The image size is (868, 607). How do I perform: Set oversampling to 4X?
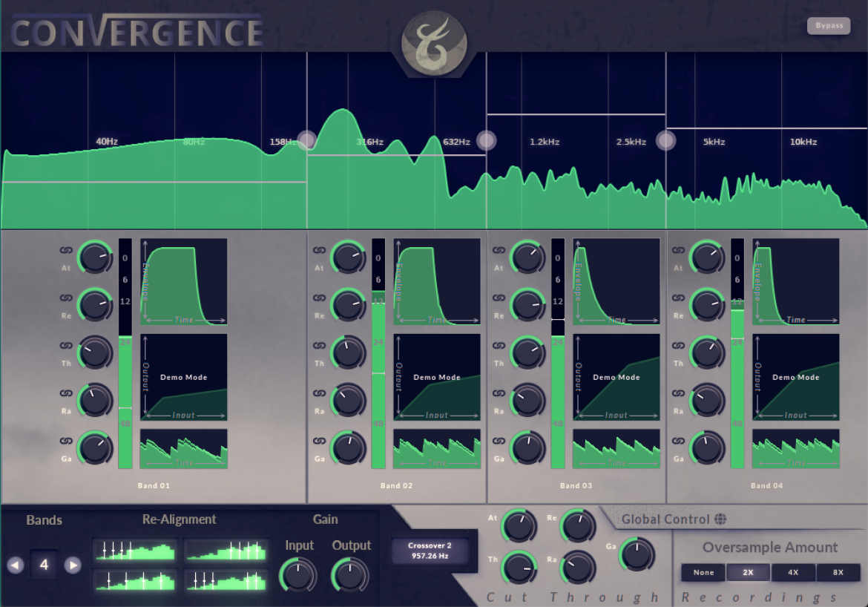pos(793,573)
